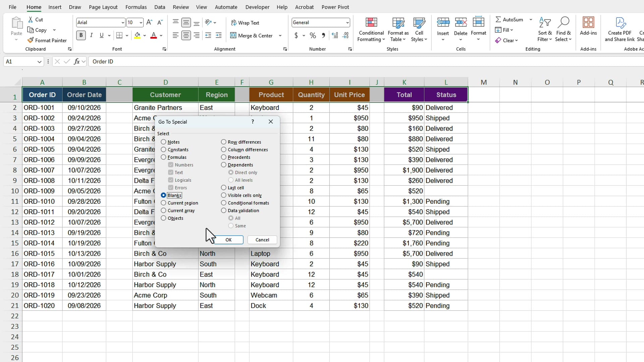The height and width of the screenshot is (362, 644).
Task: Click the Format Painter tool
Action: point(47,40)
